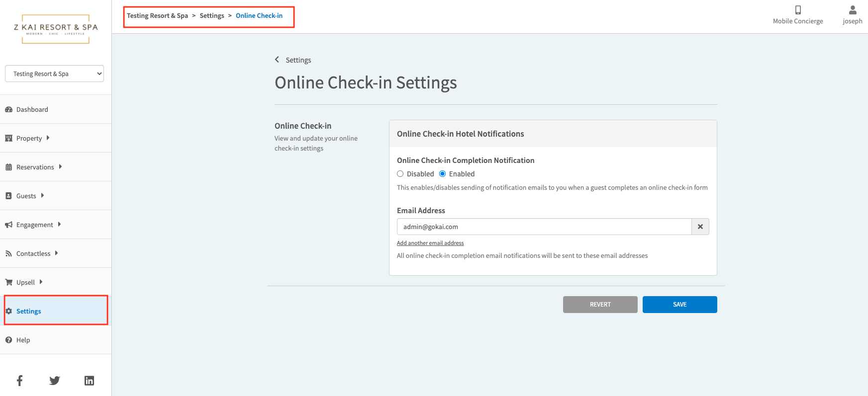Open the LinkedIn social icon
The width and height of the screenshot is (868, 396).
[89, 381]
